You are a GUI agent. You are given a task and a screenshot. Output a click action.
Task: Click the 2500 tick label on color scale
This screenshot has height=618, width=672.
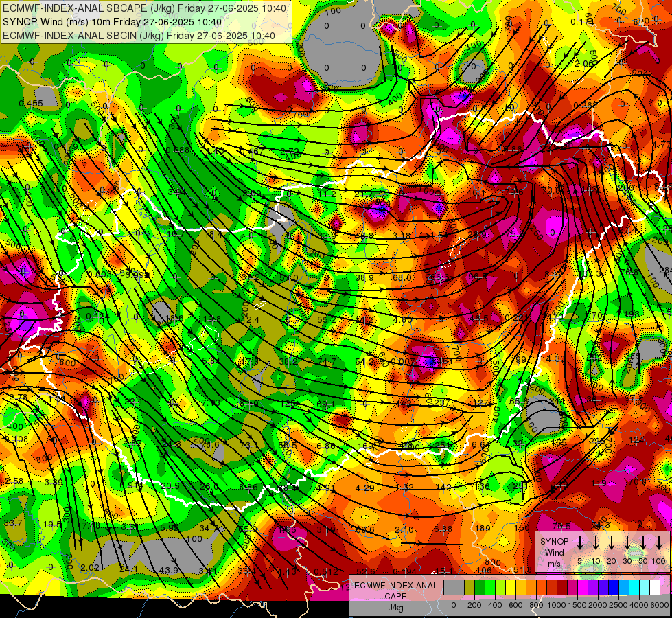[618, 605]
